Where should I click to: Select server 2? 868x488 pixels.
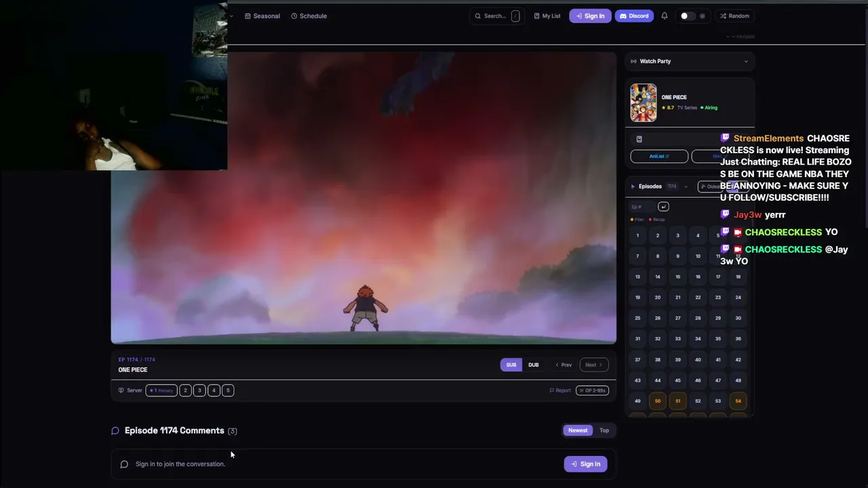pyautogui.click(x=185, y=390)
